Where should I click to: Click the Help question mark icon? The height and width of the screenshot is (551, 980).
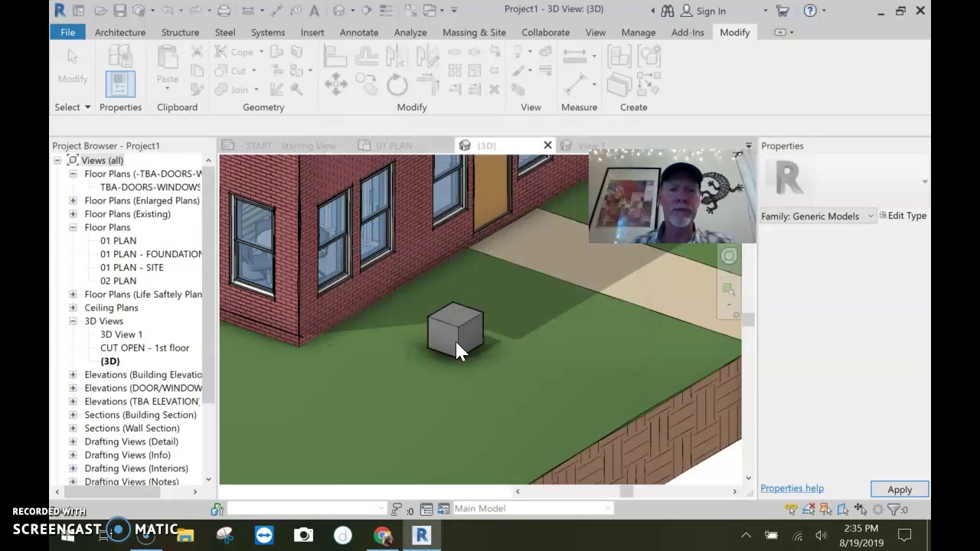pyautogui.click(x=810, y=11)
